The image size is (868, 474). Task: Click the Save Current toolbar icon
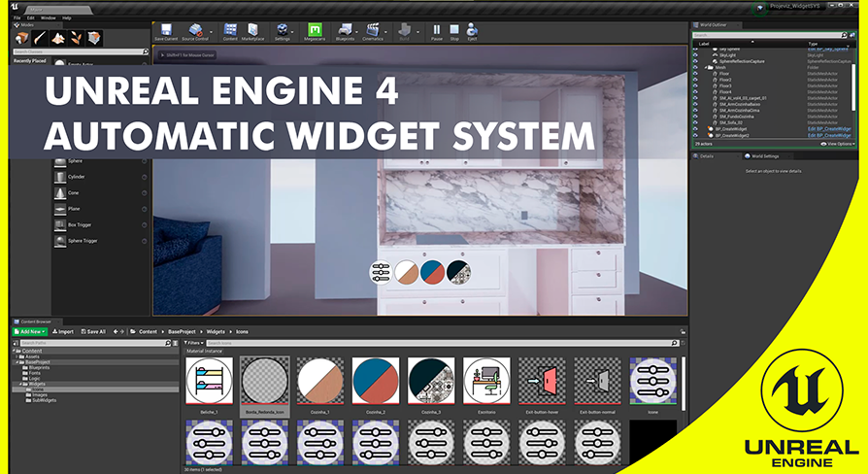(x=166, y=31)
